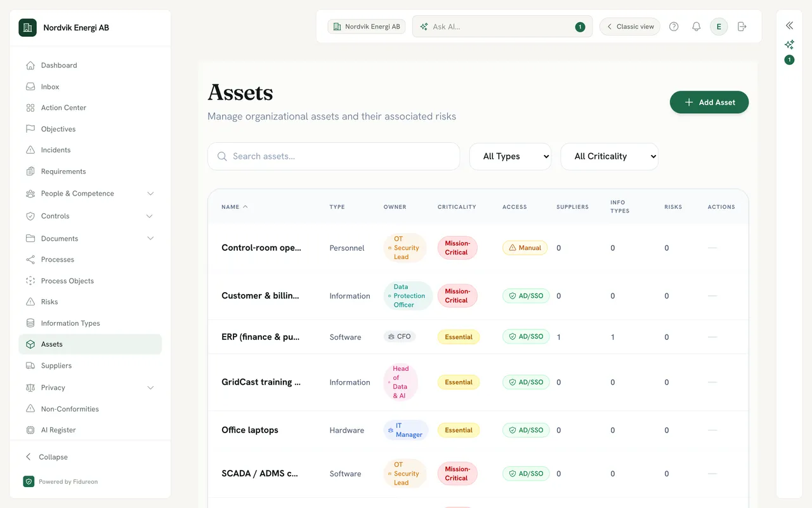
Task: Sort by the Name column header
Action: pos(235,207)
